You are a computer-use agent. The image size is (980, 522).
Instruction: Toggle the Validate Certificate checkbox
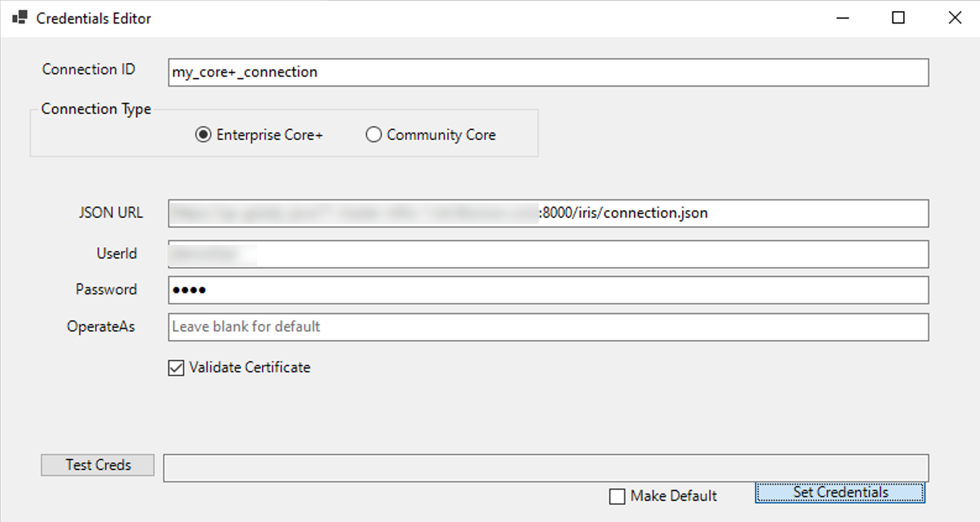[x=177, y=368]
